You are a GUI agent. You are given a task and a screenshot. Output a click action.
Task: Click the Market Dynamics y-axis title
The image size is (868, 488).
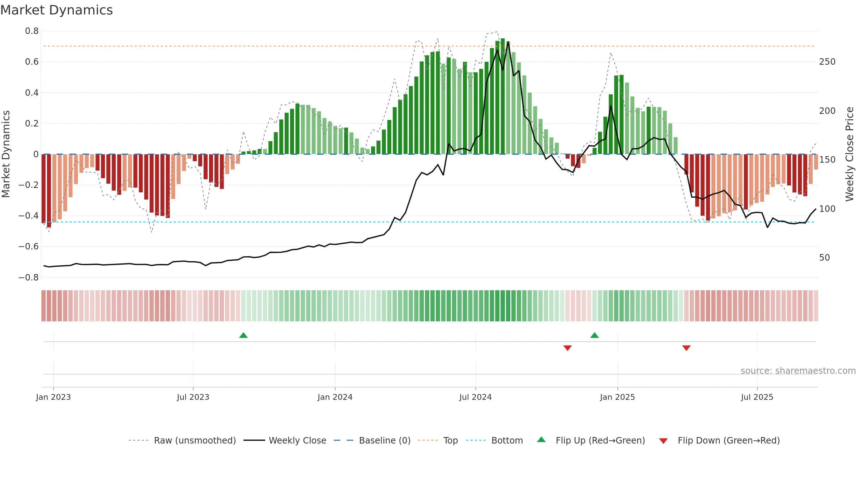click(x=6, y=154)
